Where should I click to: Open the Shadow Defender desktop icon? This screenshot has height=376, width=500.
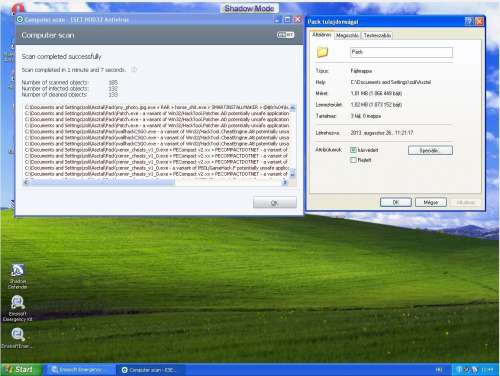pos(17,276)
